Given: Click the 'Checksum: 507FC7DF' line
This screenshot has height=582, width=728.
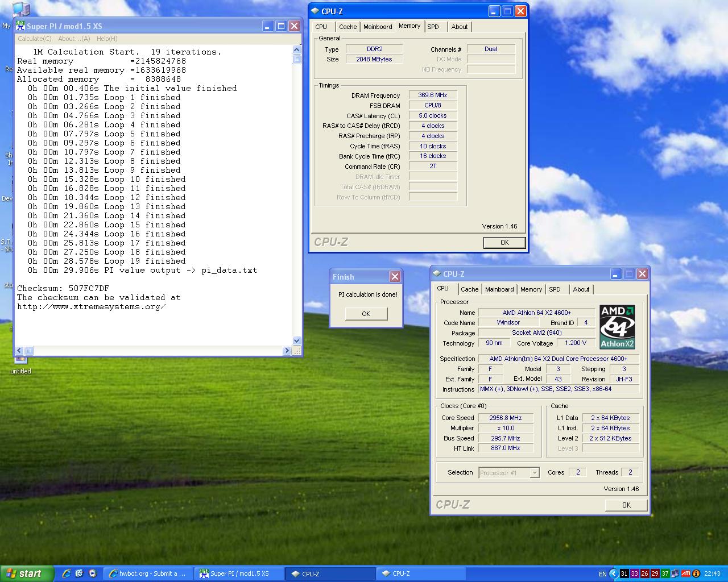Looking at the screenshot, I should point(63,288).
